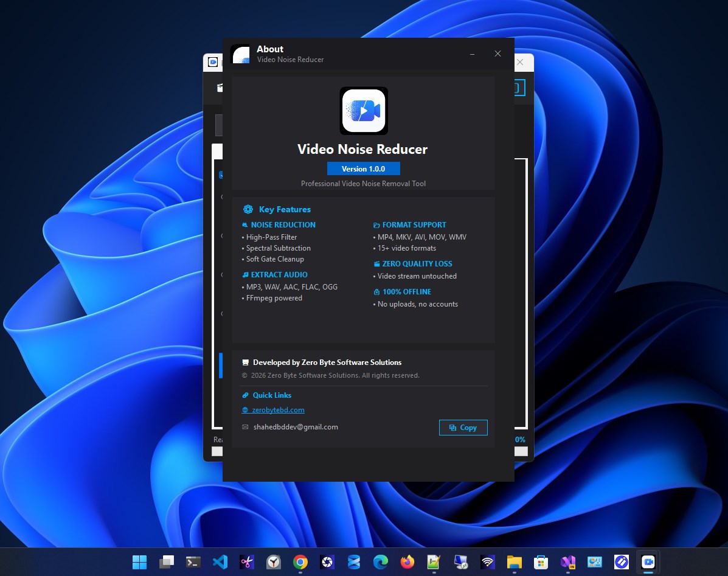Click the main window's title bar app icon

pos(213,62)
